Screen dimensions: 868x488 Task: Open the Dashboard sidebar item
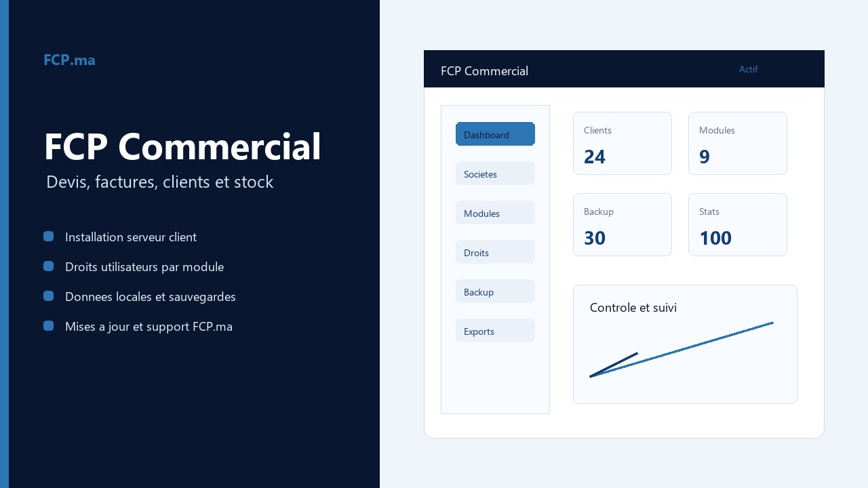[495, 134]
